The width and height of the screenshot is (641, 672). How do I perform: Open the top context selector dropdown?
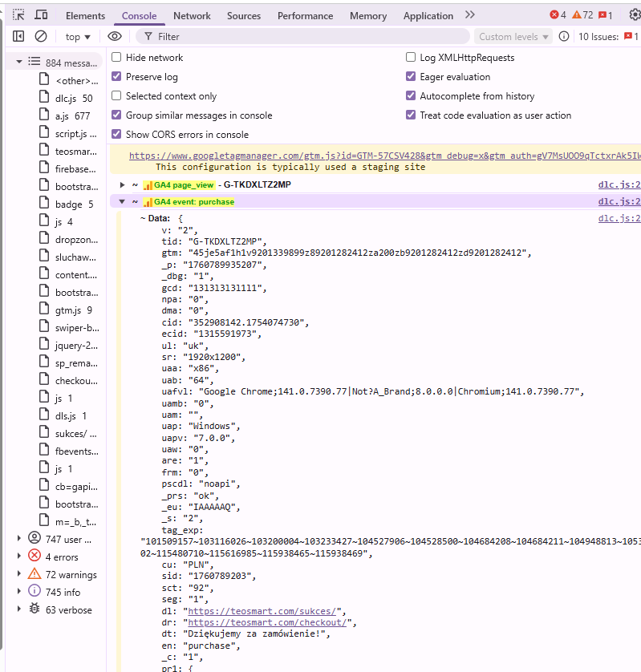pyautogui.click(x=78, y=37)
